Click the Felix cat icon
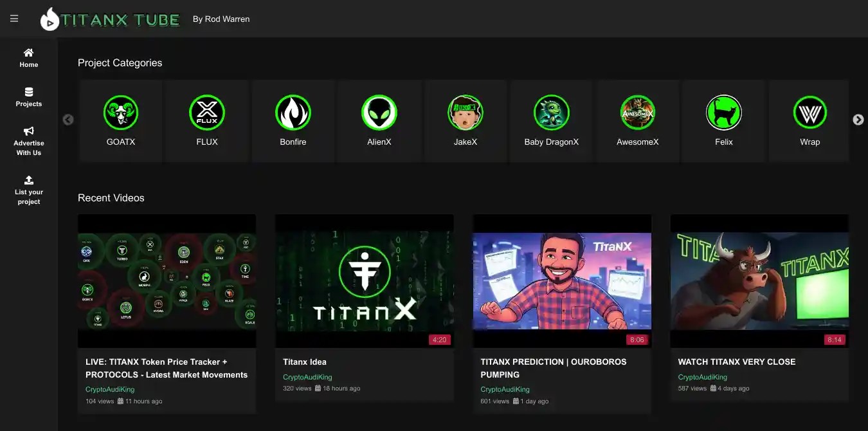Screen dimensions: 868x431 (x=724, y=113)
